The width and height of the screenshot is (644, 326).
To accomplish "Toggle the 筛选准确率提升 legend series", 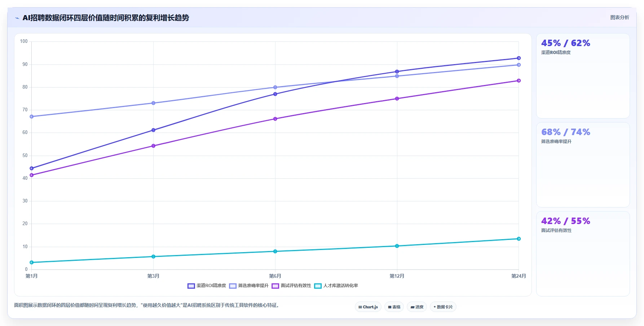I will (x=249, y=286).
